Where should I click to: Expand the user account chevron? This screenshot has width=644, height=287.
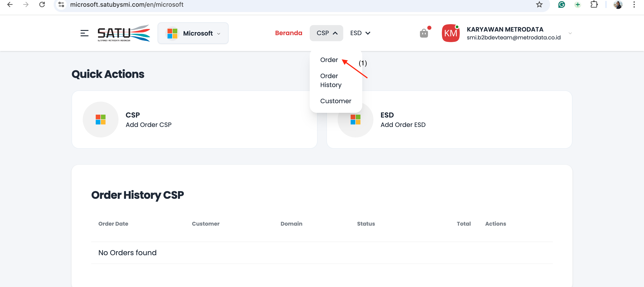tap(570, 33)
